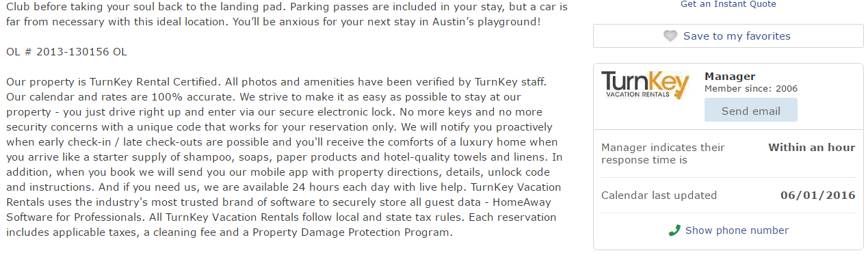868x255 pixels.
Task: Send email to the property manager
Action: tap(750, 111)
